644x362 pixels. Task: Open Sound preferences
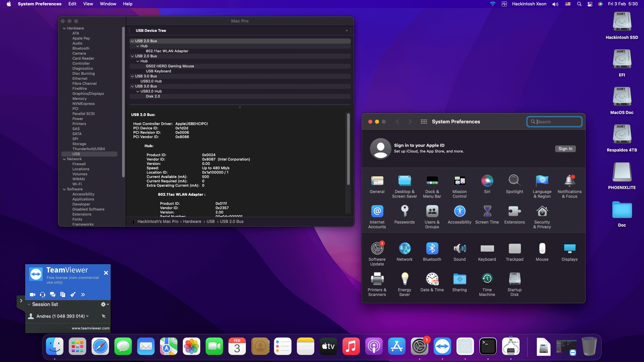point(460,252)
